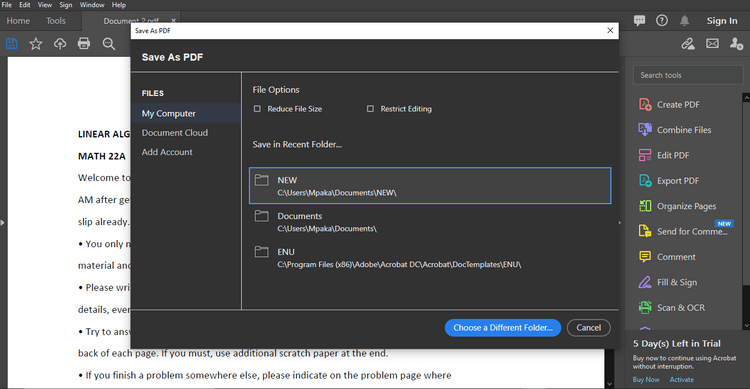Image resolution: width=750 pixels, height=389 pixels.
Task: Collapse the right tools pane arrow
Action: pyautogui.click(x=620, y=222)
